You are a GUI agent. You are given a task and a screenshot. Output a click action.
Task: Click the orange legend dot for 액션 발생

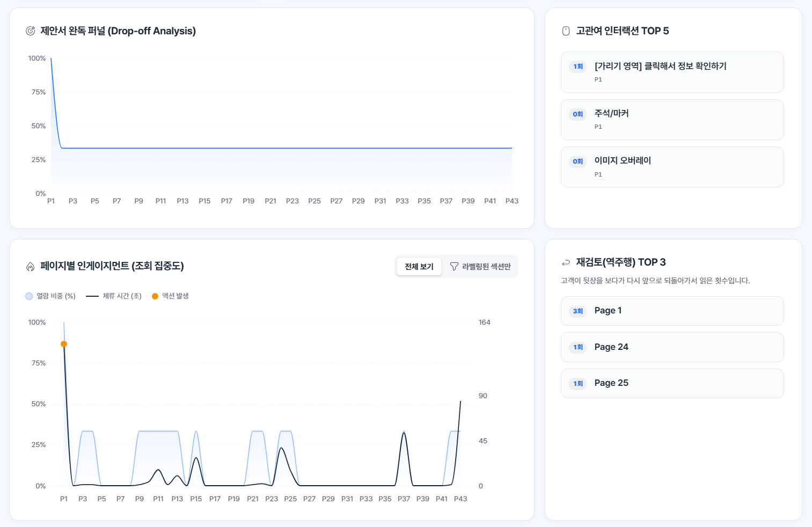pos(155,296)
